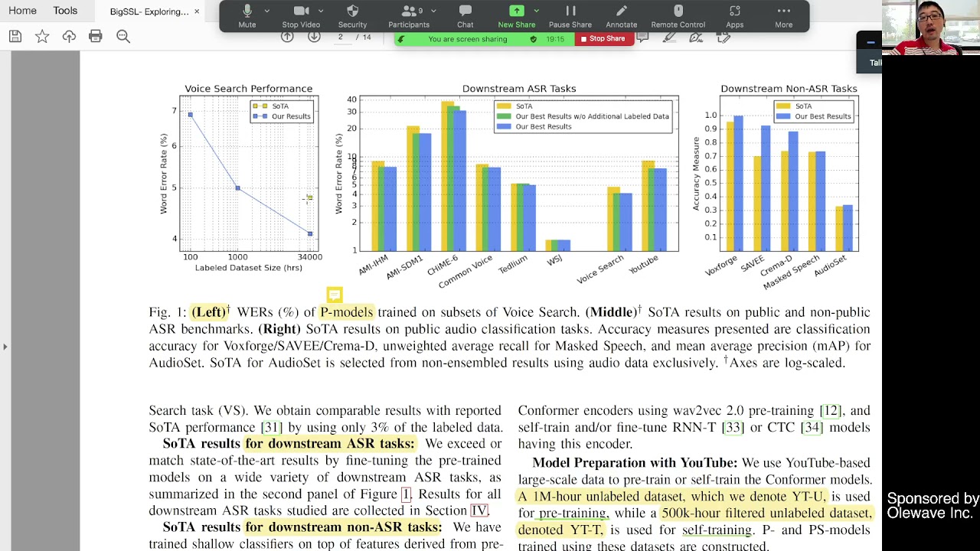This screenshot has height=551, width=980.
Task: Minimize the floating Zoom video panel
Action: tap(870, 41)
